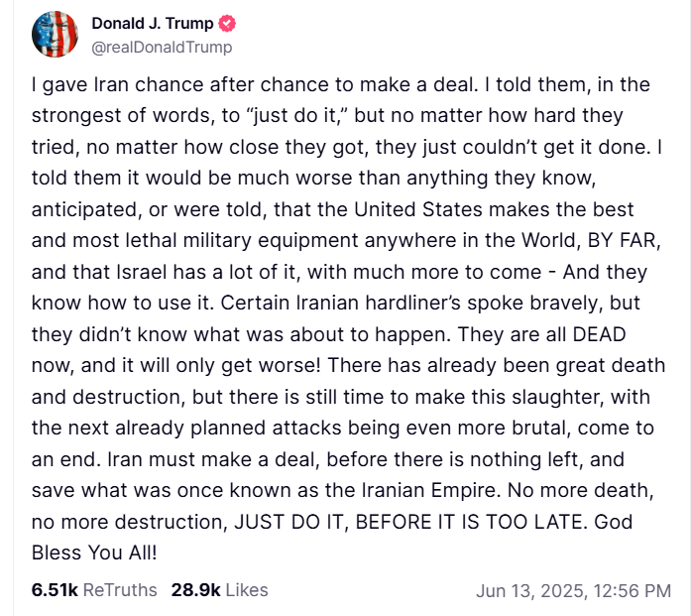Image resolution: width=691 pixels, height=616 pixels.
Task: Click "JUST DO IT, BEFORE IT IS TOO LATE"
Action: point(410,522)
